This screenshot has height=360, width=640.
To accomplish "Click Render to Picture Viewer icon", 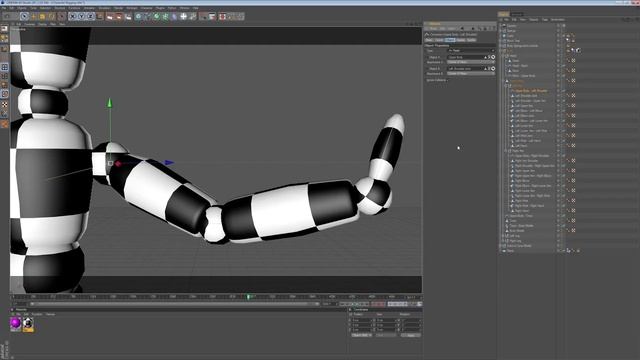I will (119, 16).
